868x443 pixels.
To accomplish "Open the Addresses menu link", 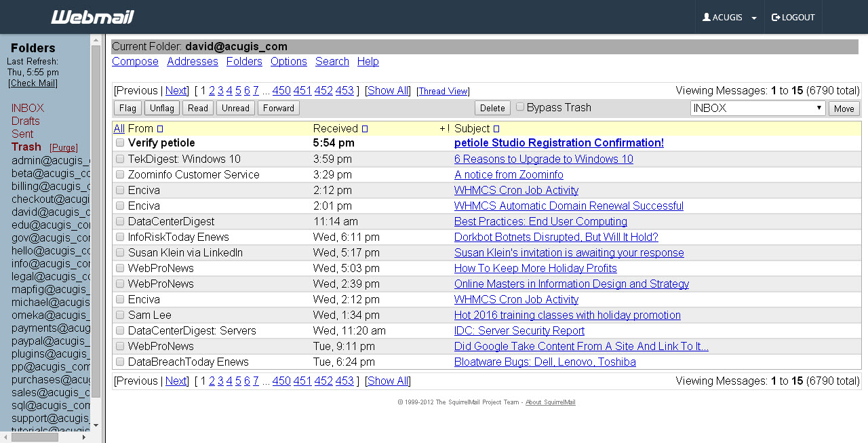I will pos(193,62).
